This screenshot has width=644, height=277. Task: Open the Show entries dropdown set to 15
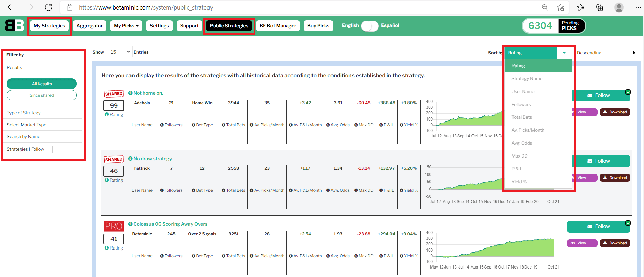[119, 52]
